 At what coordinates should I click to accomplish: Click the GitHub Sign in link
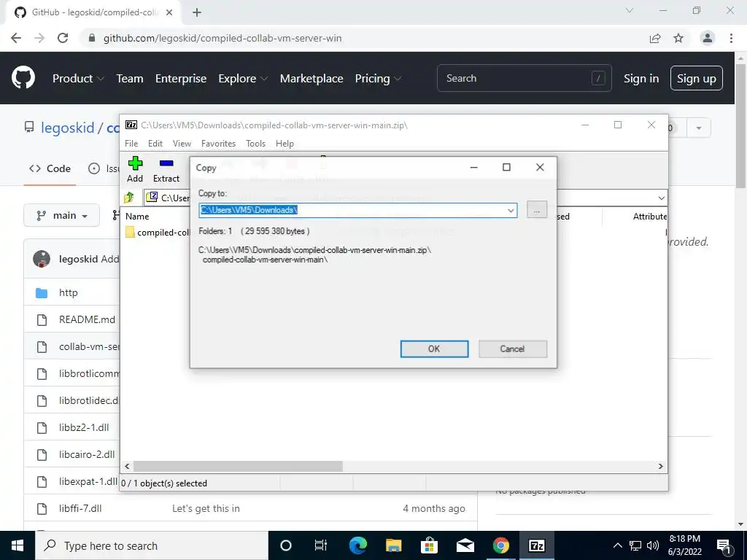[x=641, y=79]
